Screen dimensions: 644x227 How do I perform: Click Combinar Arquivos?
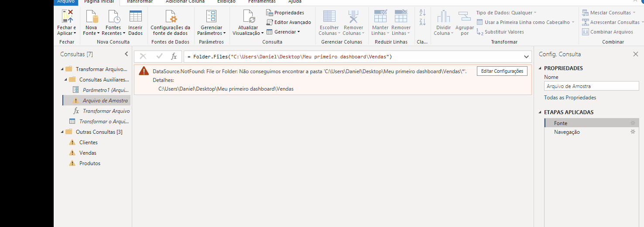(607, 32)
